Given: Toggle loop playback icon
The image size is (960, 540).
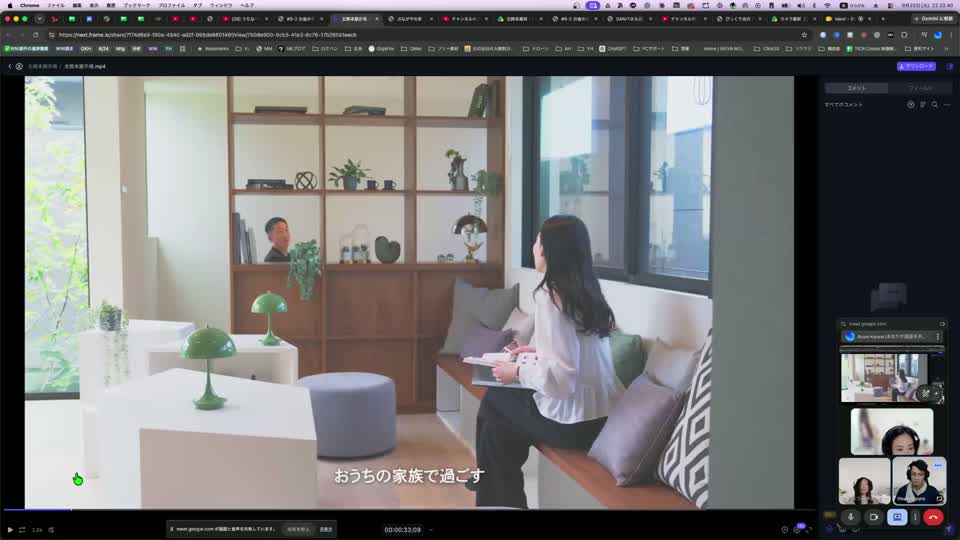Looking at the screenshot, I should 22,530.
